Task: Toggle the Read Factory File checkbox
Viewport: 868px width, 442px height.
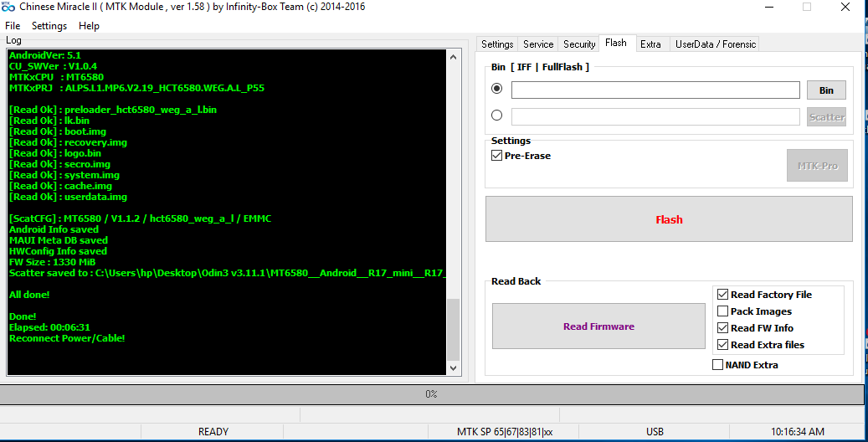Action: point(722,295)
